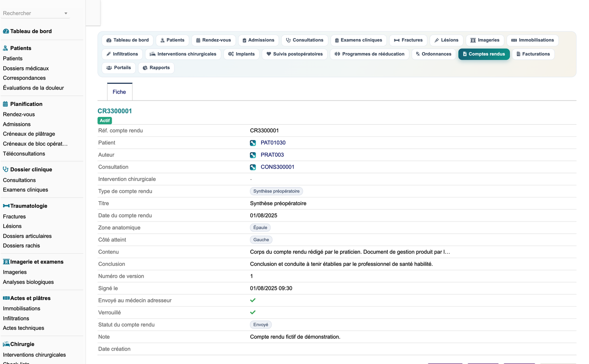The width and height of the screenshot is (589, 364).
Task: Click the Suivis postopératoires heart icon
Action: tap(269, 54)
